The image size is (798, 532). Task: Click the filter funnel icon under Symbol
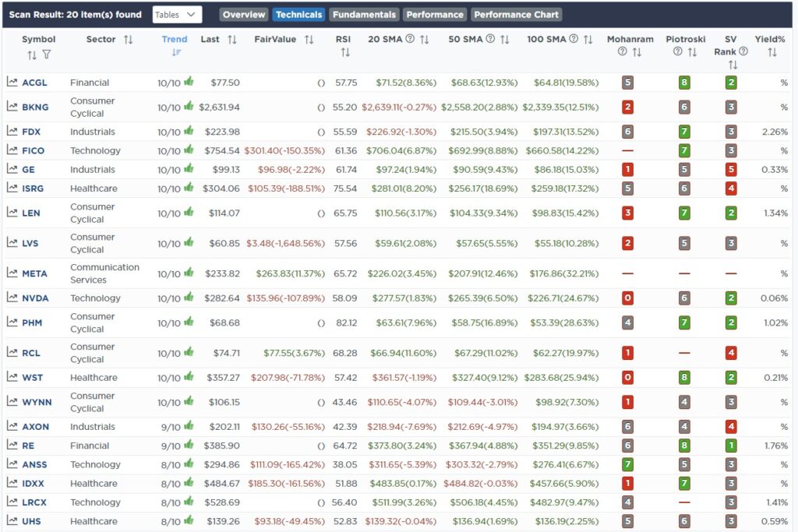pyautogui.click(x=47, y=55)
